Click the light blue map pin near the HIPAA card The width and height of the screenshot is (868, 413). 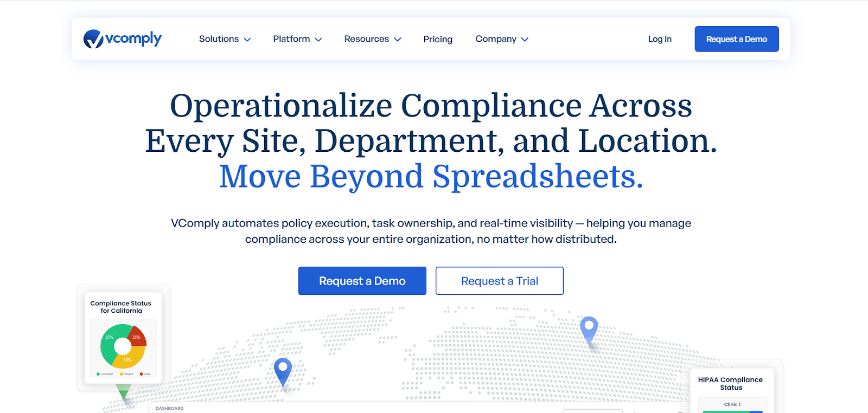pos(589,330)
